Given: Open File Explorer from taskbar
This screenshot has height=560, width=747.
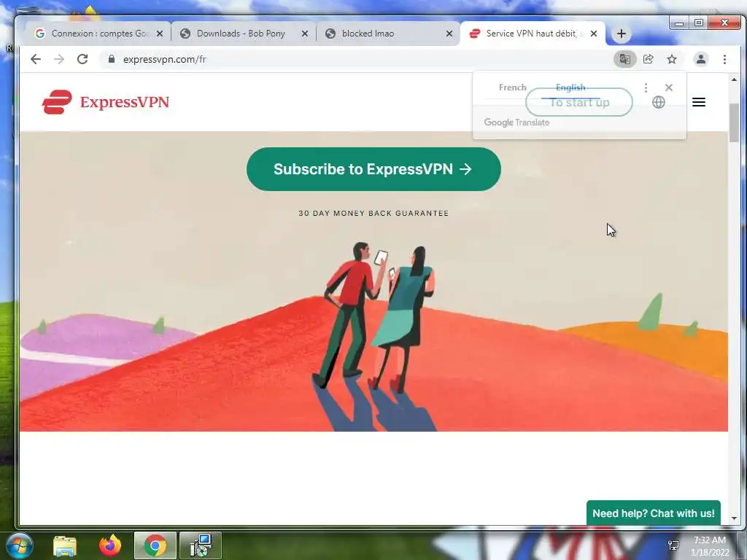Looking at the screenshot, I should point(65,545).
